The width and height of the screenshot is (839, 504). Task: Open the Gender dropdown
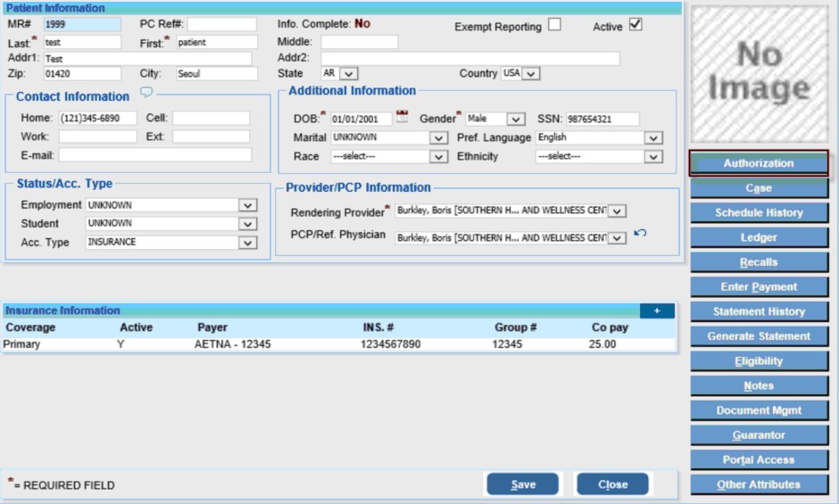tap(516, 119)
